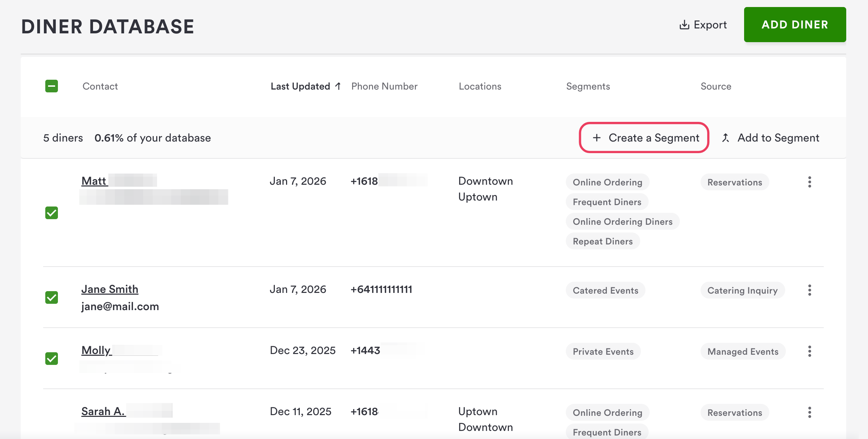Click the Segments column header
868x439 pixels.
click(588, 86)
